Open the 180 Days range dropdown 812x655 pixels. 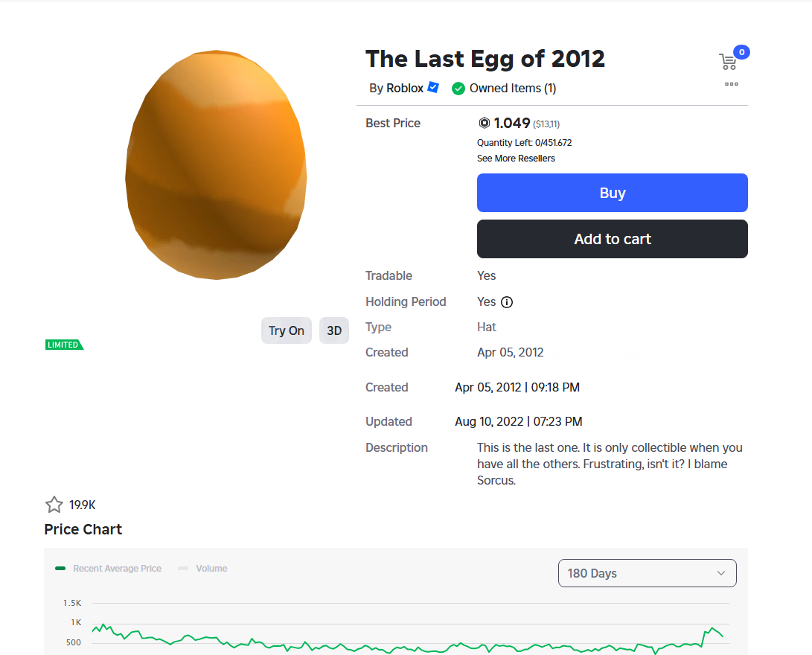tap(648, 573)
